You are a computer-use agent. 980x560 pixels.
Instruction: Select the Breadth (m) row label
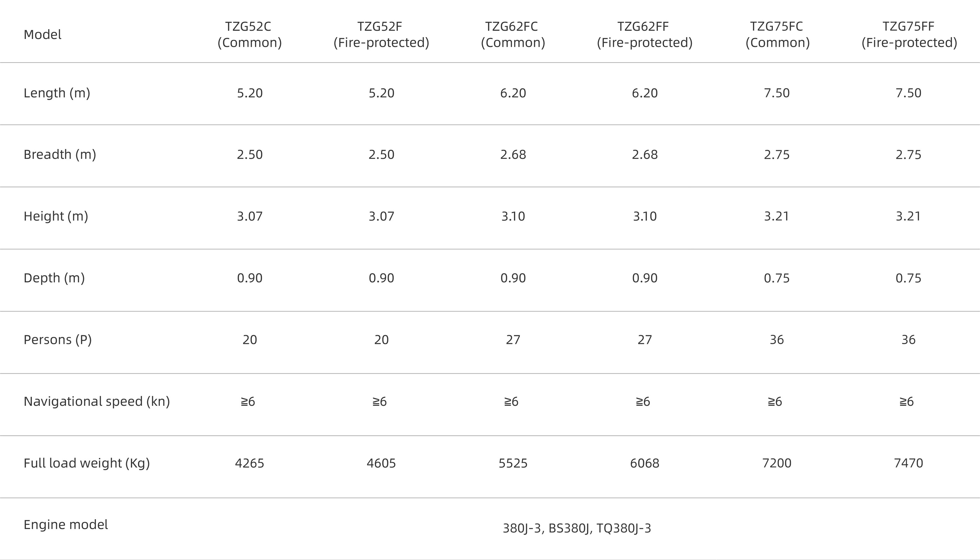[60, 155]
